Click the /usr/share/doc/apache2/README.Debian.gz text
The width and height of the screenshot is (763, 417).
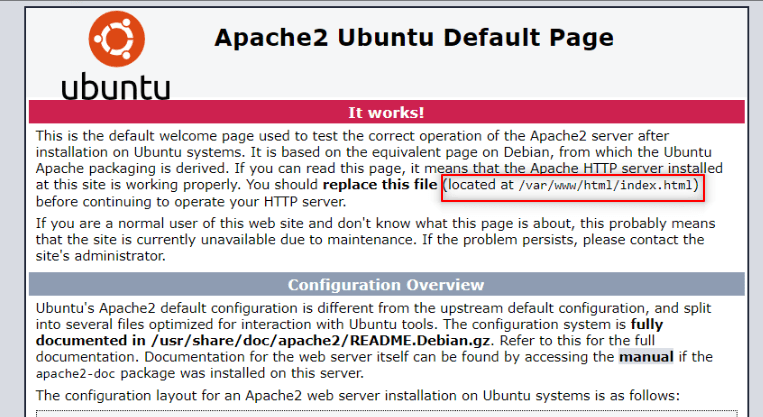click(x=321, y=341)
